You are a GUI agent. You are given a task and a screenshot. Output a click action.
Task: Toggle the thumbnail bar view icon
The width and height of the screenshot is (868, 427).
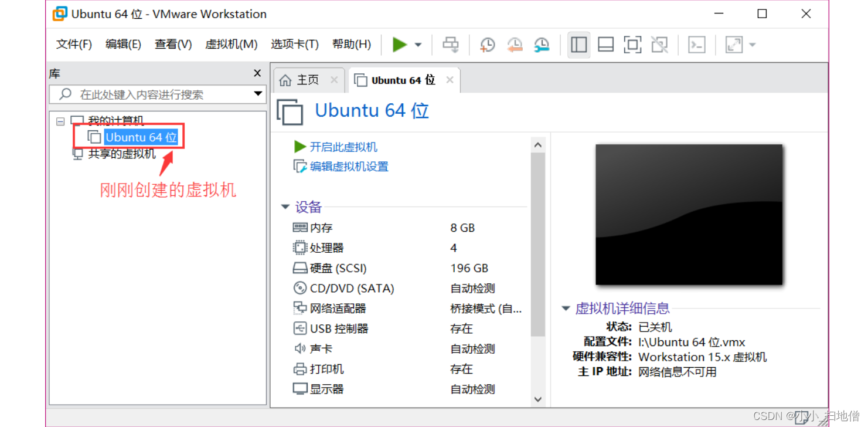pyautogui.click(x=605, y=45)
